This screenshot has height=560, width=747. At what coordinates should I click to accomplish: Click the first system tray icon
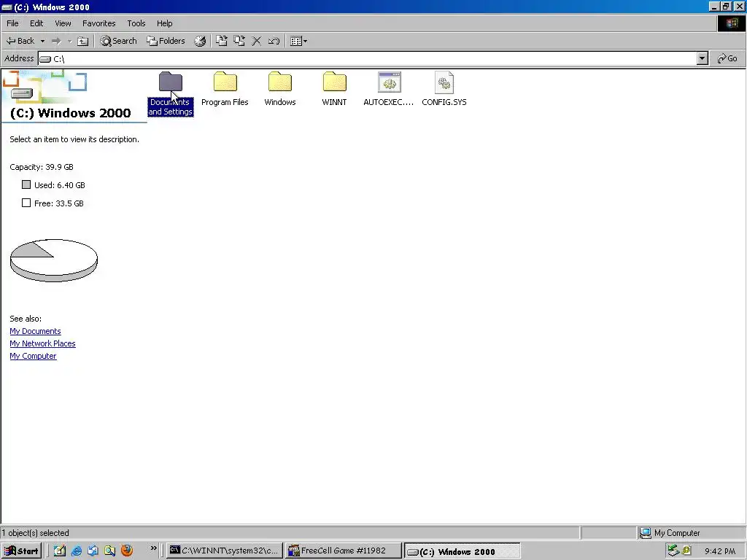(x=673, y=551)
